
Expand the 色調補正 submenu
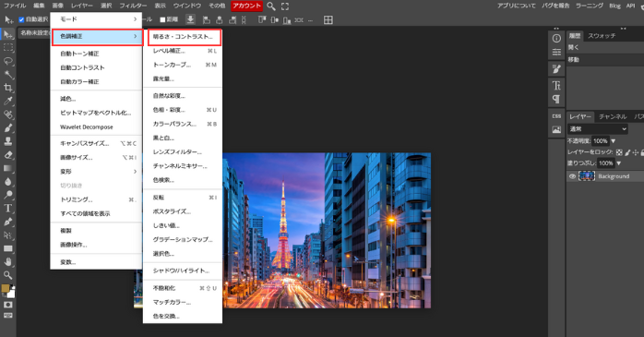(x=98, y=37)
